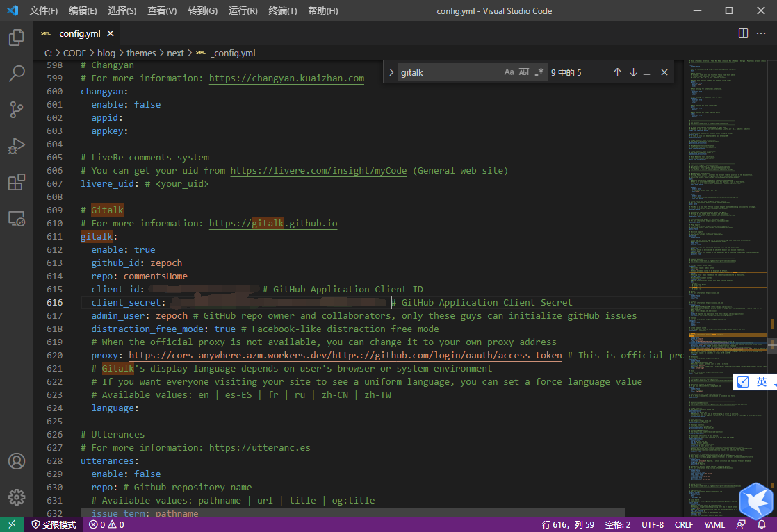Screen dimensions: 777x532
Task: Open the 终端(T) menu
Action: tap(282, 11)
